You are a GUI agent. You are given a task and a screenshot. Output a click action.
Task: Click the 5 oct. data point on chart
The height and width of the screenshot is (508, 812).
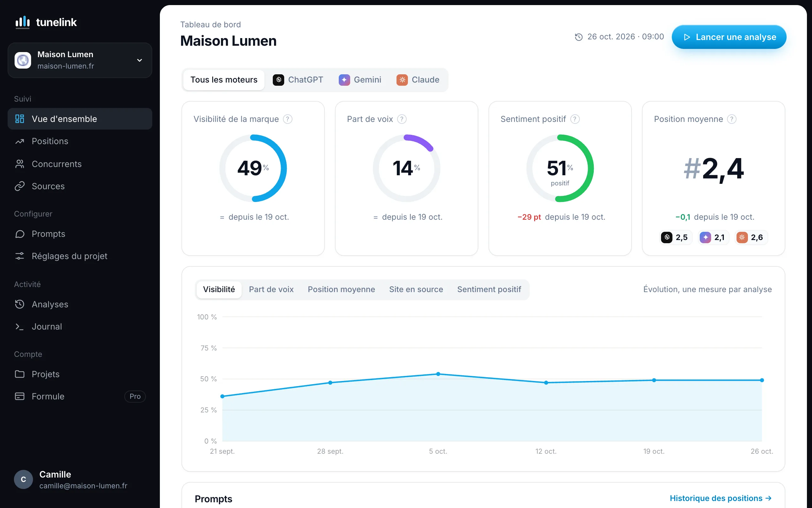(x=438, y=374)
